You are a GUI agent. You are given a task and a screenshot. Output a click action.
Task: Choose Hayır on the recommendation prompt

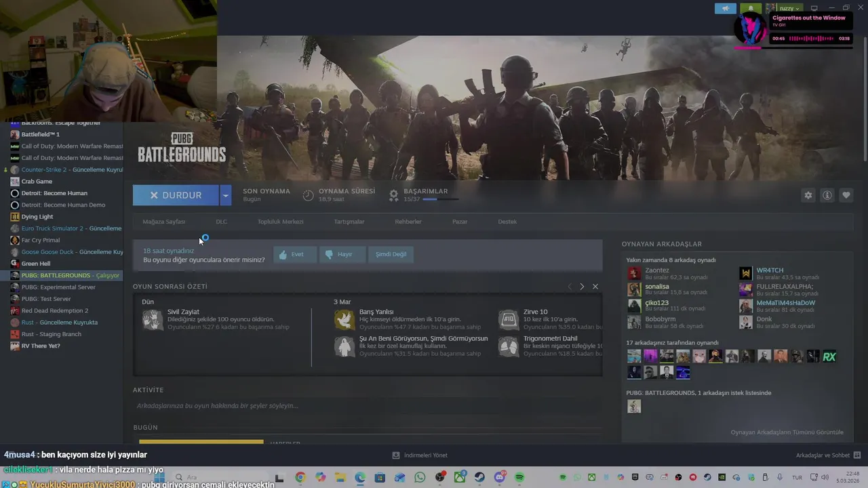point(342,254)
